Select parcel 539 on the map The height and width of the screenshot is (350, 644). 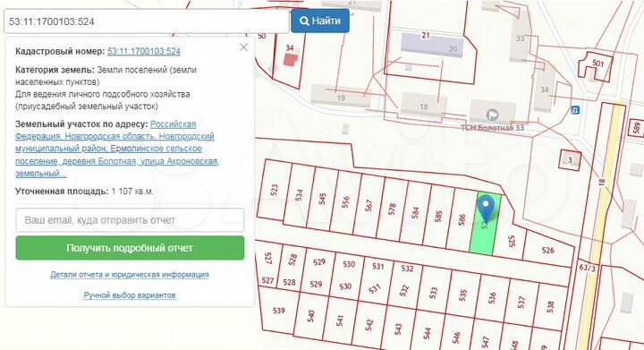pos(278,311)
